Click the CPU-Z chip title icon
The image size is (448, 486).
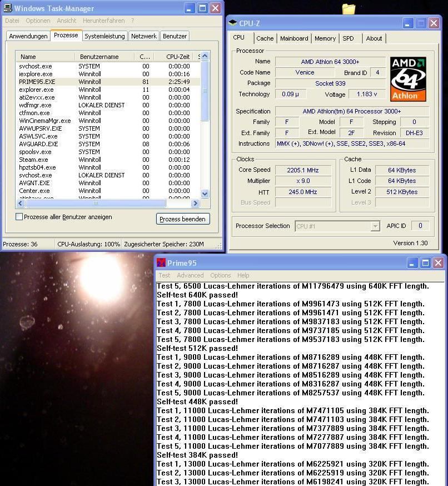coord(232,23)
